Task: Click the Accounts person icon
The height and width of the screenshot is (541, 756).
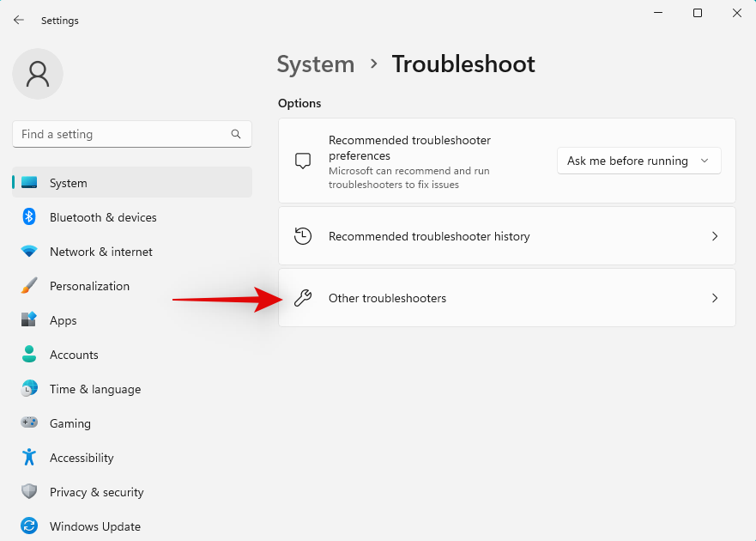Action: point(29,354)
